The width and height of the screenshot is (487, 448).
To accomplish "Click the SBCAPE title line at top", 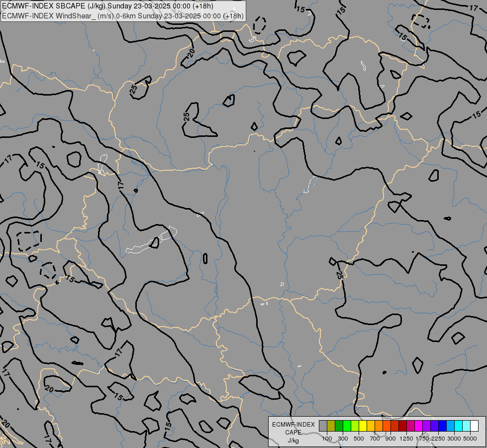I will tap(107, 6).
